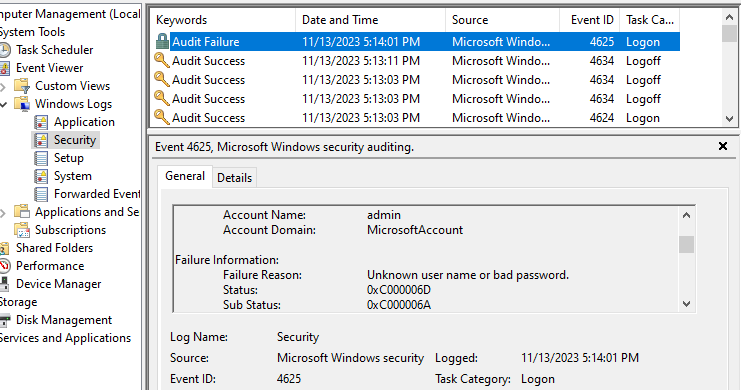Image resolution: width=741 pixels, height=390 pixels.
Task: Switch to the Details tab
Action: 234,178
